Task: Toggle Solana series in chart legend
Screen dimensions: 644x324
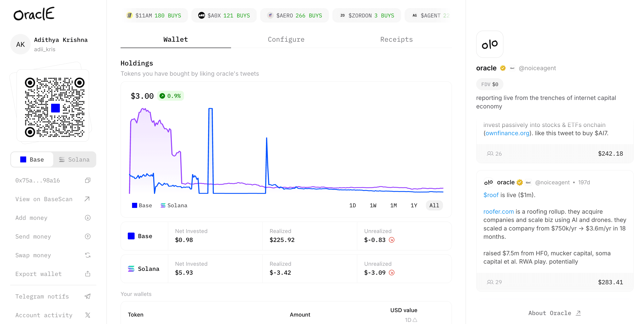Action: tap(174, 205)
